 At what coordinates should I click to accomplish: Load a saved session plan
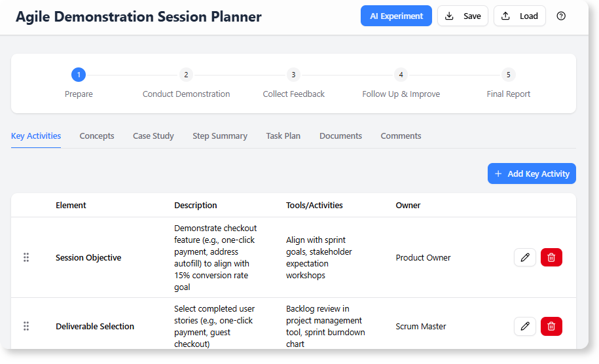[519, 16]
